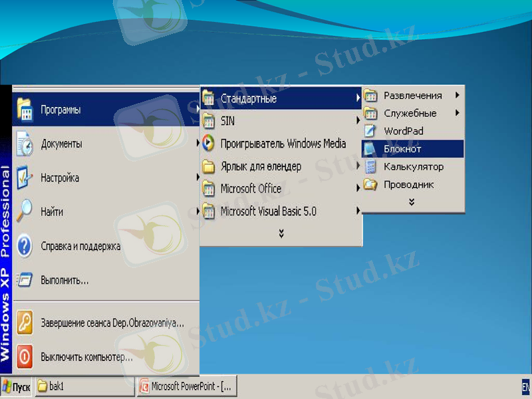Open the Microsoft Office menu entry
This screenshot has height=399, width=532.
click(x=251, y=189)
